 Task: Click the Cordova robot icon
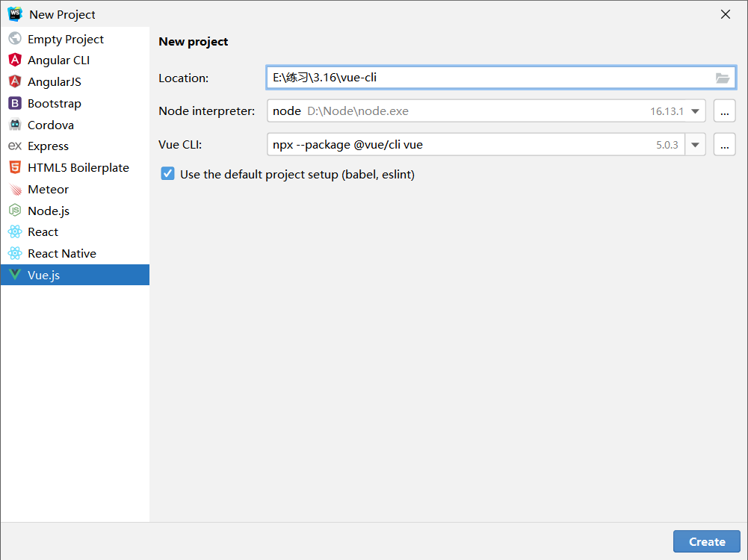(x=15, y=125)
